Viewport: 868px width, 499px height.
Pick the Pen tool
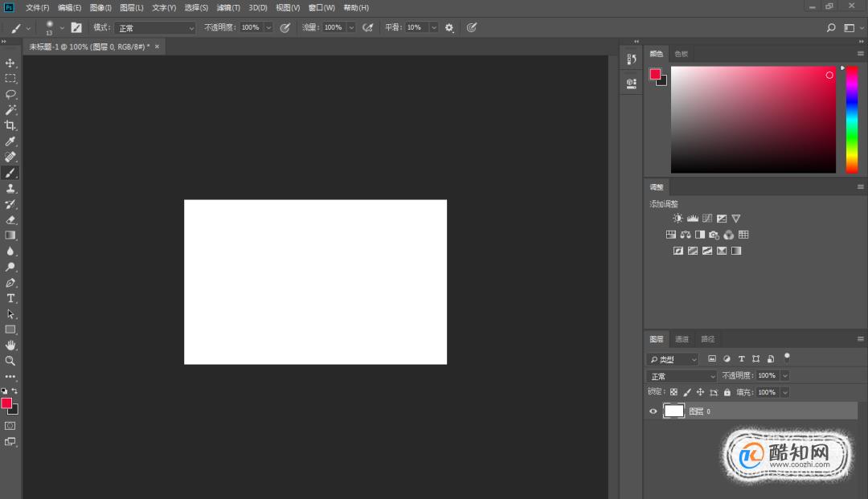point(10,283)
